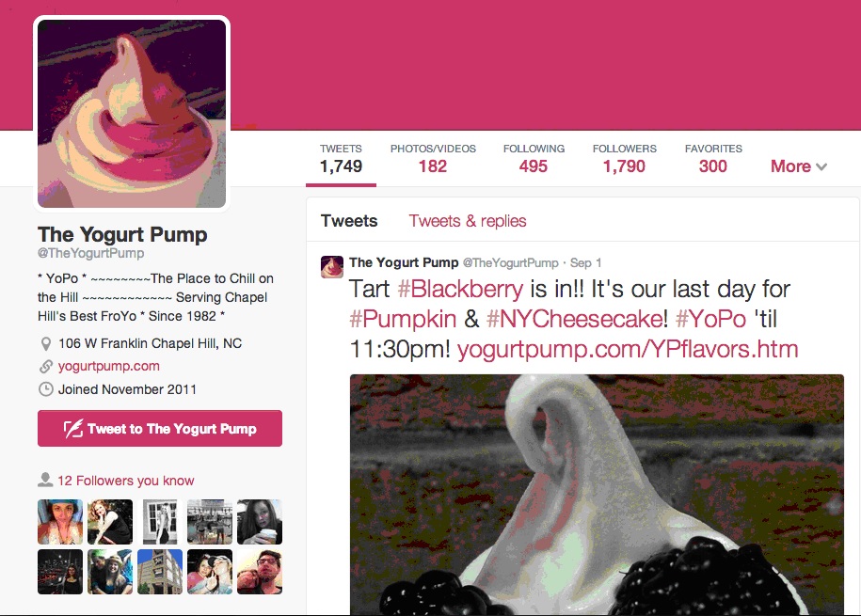This screenshot has width=861, height=616.
Task: Click the clock icon next to Joined November 2011
Action: coord(46,389)
